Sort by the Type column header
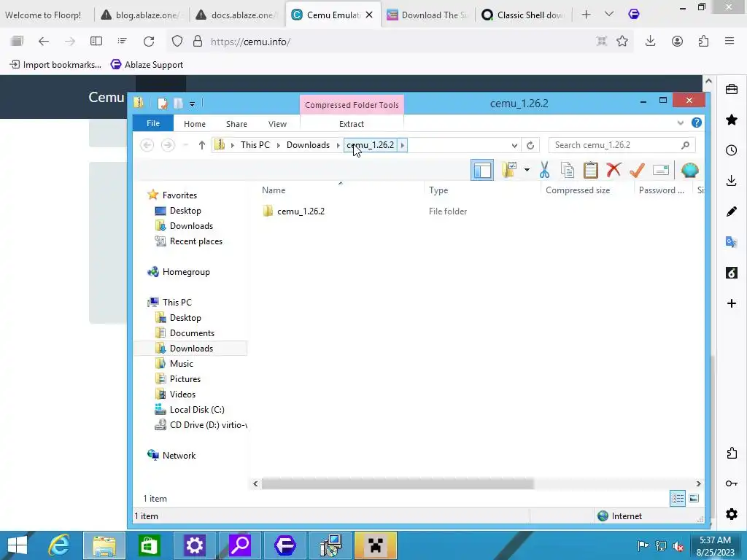 pos(438,190)
